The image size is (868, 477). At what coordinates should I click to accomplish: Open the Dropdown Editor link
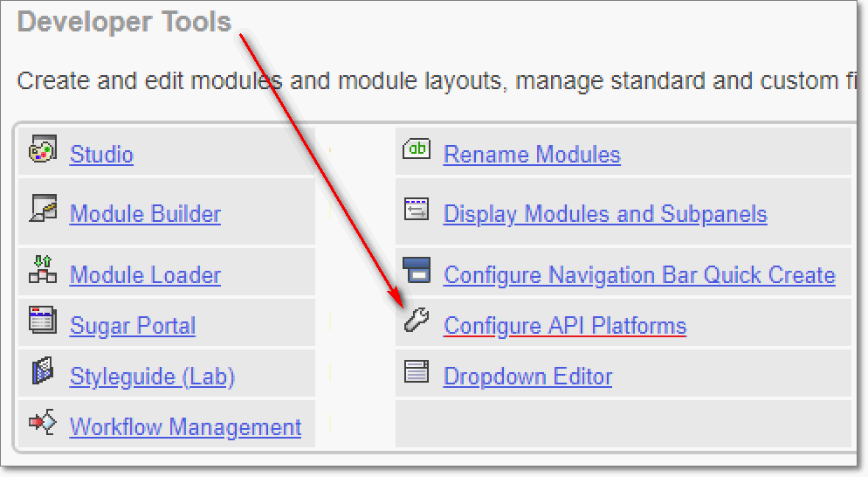(528, 377)
